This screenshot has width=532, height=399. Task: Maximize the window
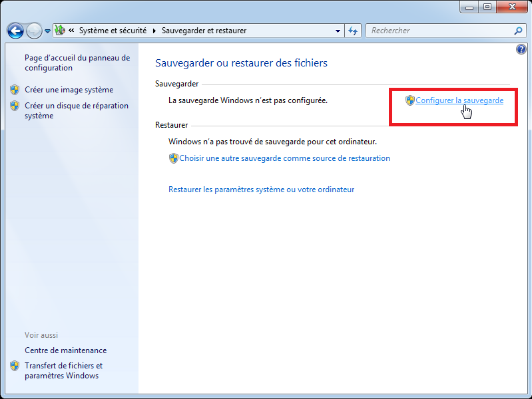tap(487, 7)
